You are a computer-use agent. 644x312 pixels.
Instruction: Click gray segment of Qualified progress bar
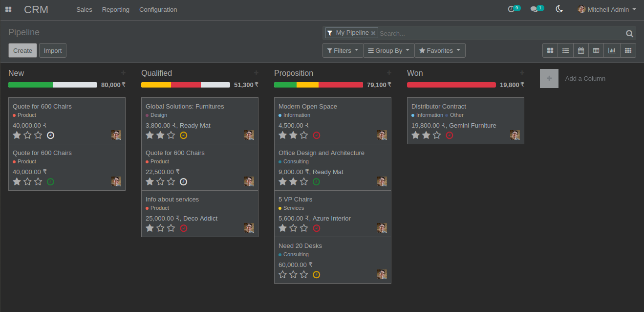click(x=215, y=85)
